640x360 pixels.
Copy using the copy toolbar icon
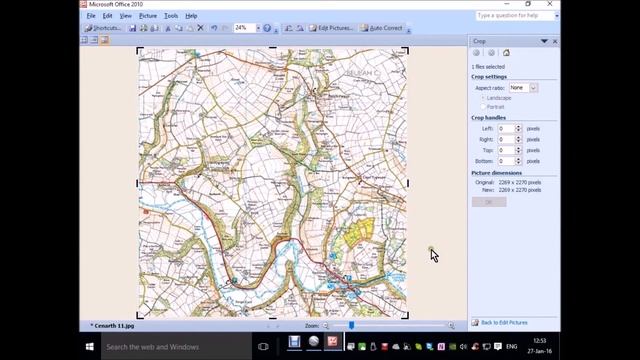point(179,28)
